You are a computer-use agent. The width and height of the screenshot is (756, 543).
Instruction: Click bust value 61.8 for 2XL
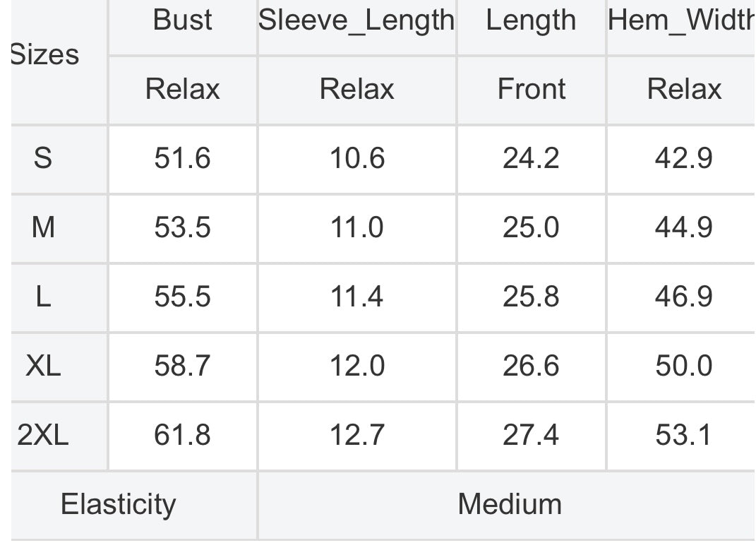pos(183,436)
